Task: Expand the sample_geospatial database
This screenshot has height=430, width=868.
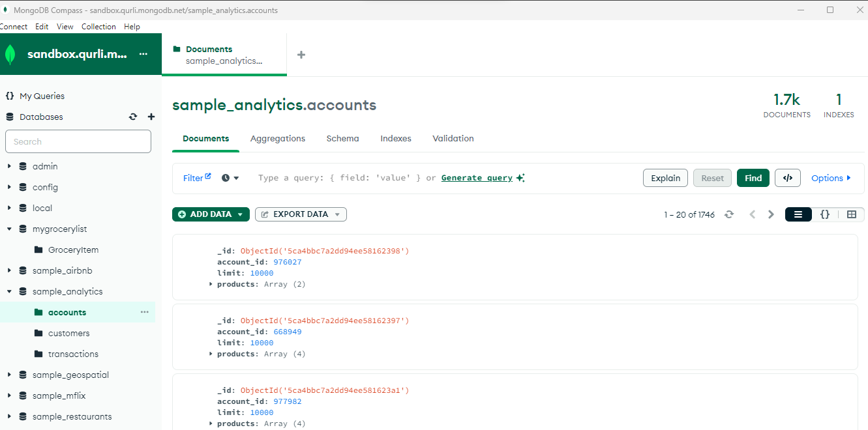Action: (9, 375)
